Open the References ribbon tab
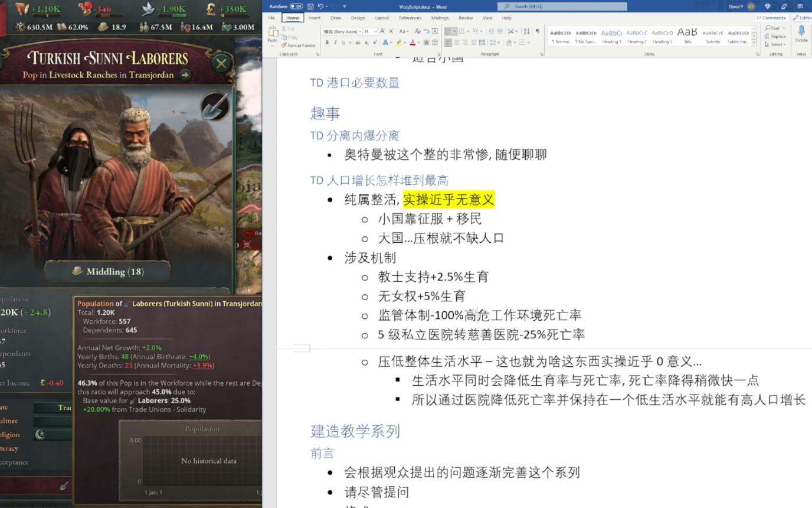The height and width of the screenshot is (508, 812). [x=410, y=18]
